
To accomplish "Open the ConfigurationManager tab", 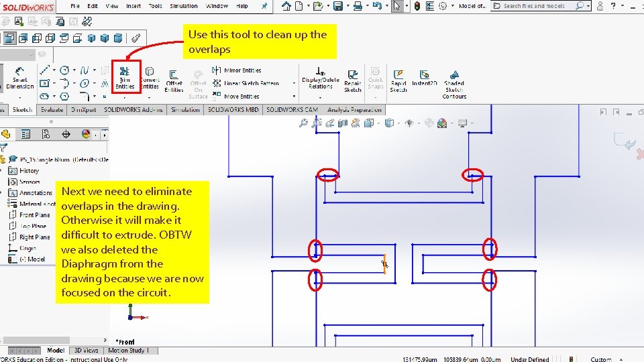I will (x=46, y=134).
